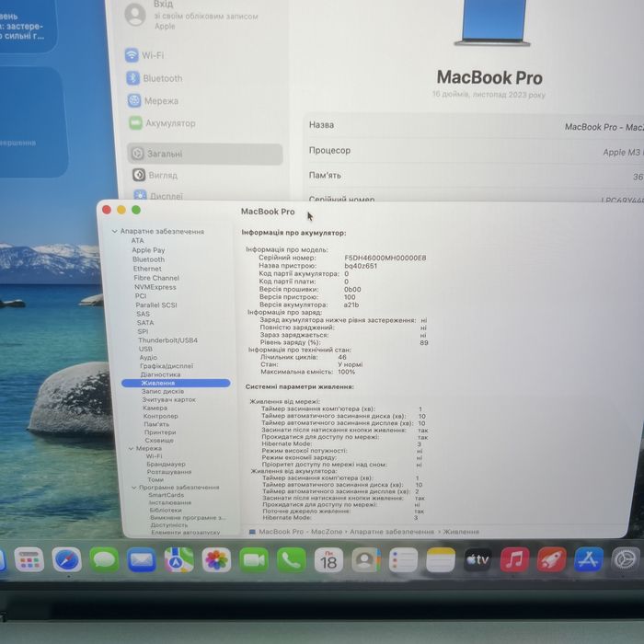This screenshot has width=644, height=644.
Task: Select Діагностика in the hardware tree
Action: pos(161,374)
